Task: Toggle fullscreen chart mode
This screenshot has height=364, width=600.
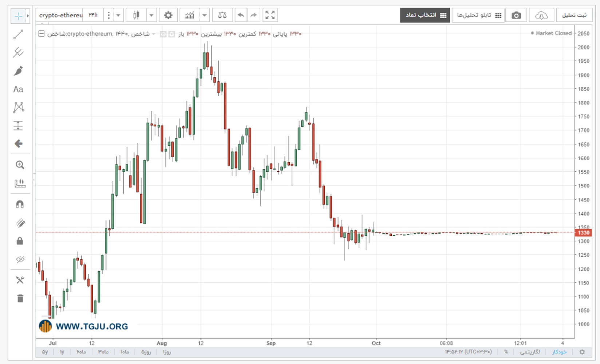Action: [x=270, y=15]
